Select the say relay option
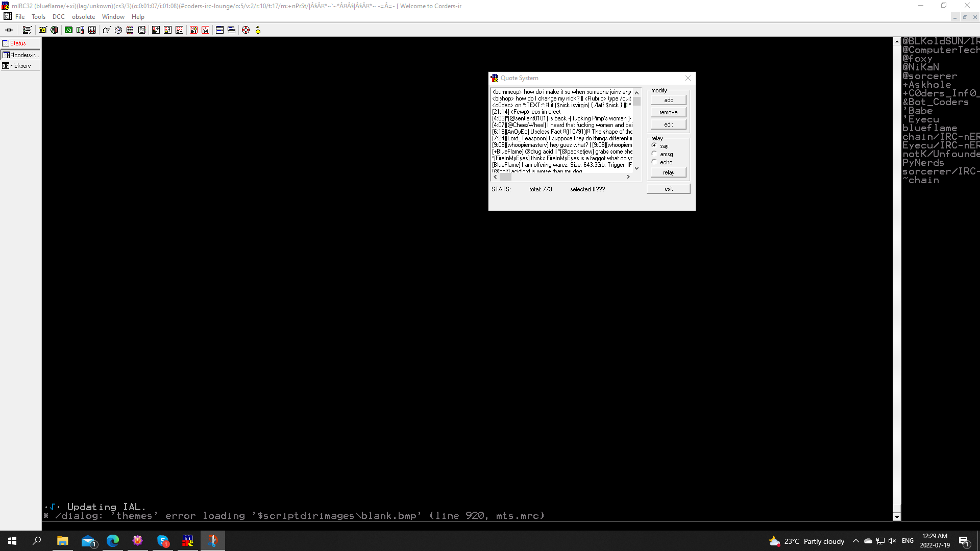This screenshot has width=980, height=551. [x=654, y=146]
